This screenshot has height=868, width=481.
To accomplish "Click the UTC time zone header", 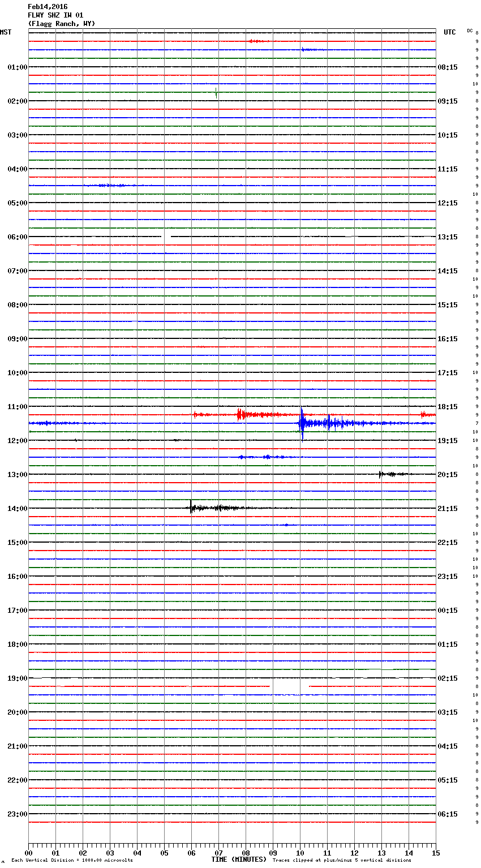I will click(x=450, y=32).
